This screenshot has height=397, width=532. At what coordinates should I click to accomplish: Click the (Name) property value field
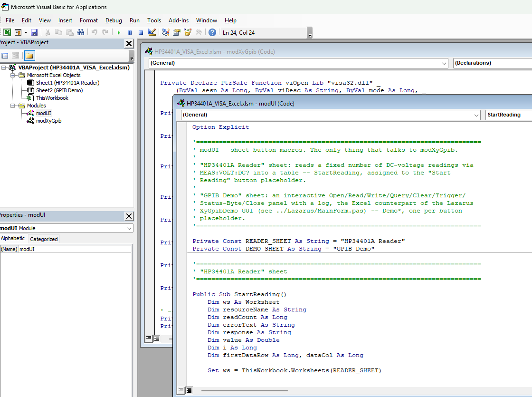(75, 249)
